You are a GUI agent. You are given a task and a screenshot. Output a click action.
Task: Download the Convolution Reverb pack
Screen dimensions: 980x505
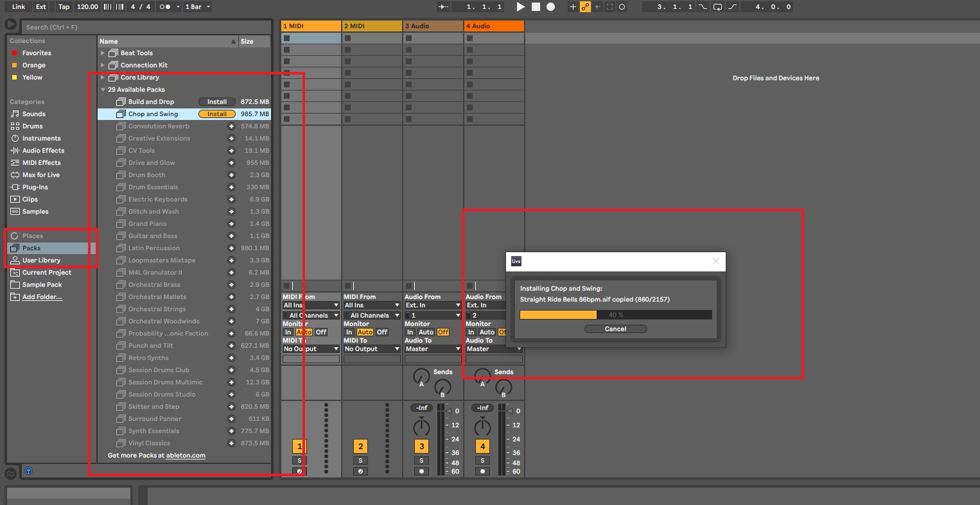coord(231,126)
